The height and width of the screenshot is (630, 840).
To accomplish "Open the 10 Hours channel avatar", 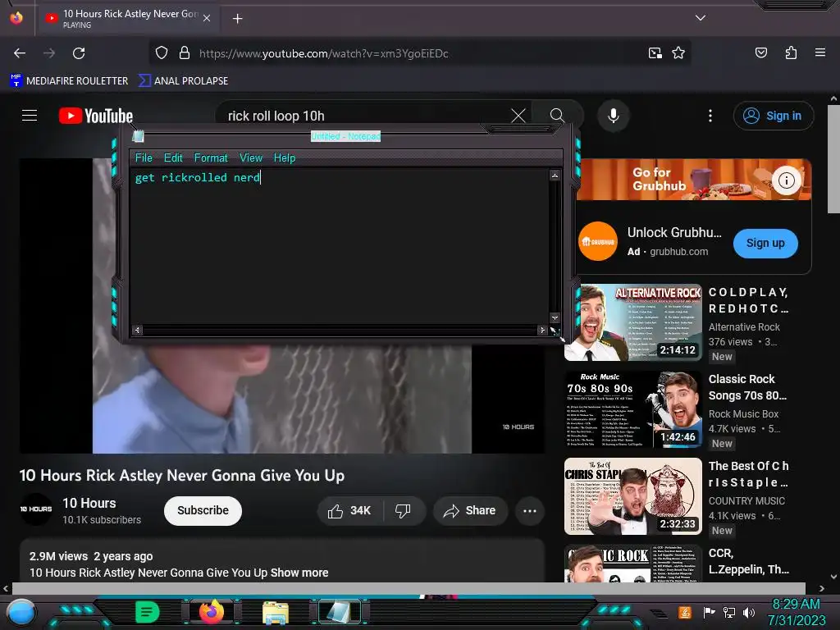I will coord(36,509).
